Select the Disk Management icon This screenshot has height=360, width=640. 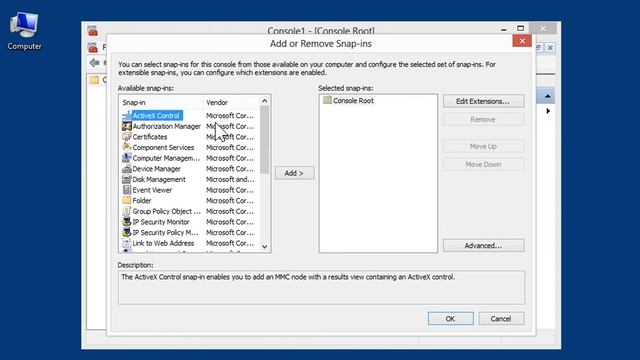click(x=127, y=180)
